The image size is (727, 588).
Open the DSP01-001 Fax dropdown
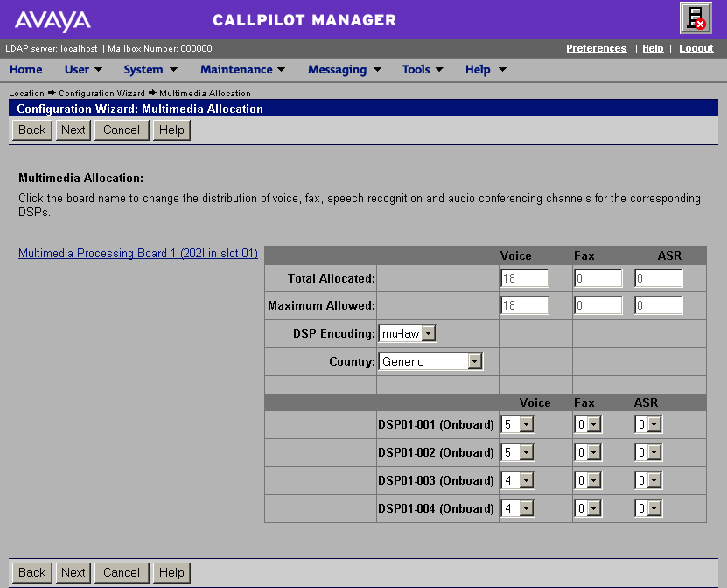[x=588, y=424]
